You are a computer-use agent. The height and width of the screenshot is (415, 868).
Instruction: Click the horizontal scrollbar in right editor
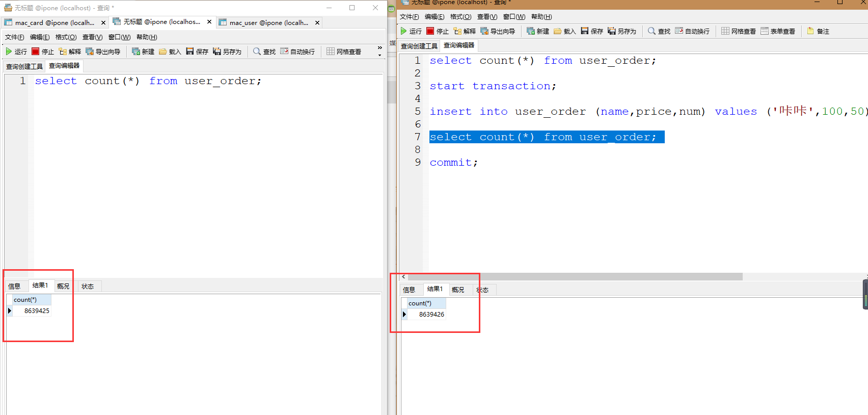click(575, 277)
